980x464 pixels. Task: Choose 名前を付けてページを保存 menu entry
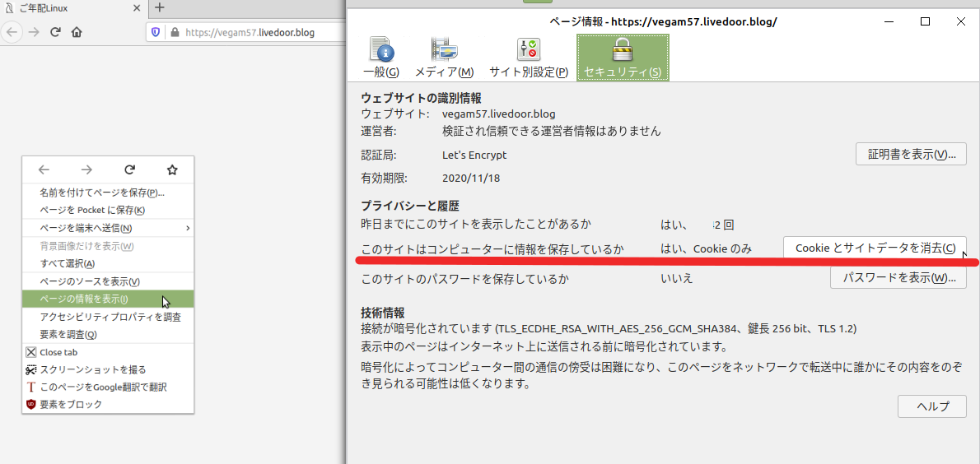pos(108,193)
